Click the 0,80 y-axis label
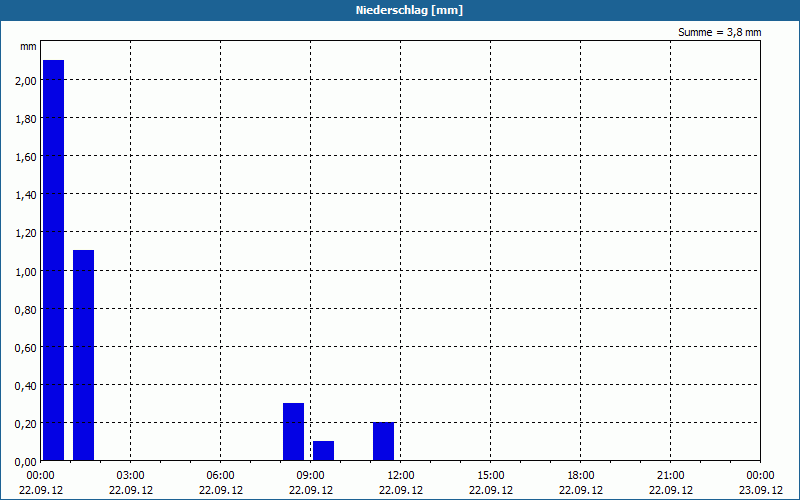The height and width of the screenshot is (500, 800). (x=26, y=309)
